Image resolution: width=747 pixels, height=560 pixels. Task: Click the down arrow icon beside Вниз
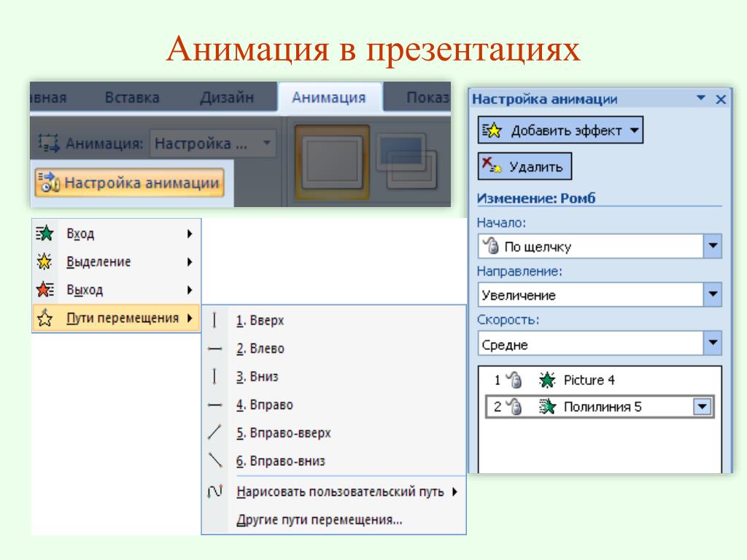215,376
